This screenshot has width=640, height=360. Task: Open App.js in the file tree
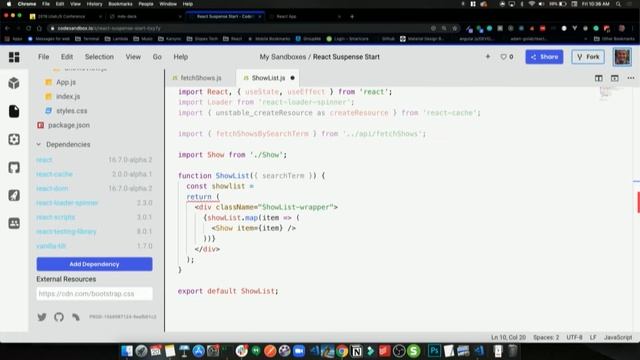(65, 82)
